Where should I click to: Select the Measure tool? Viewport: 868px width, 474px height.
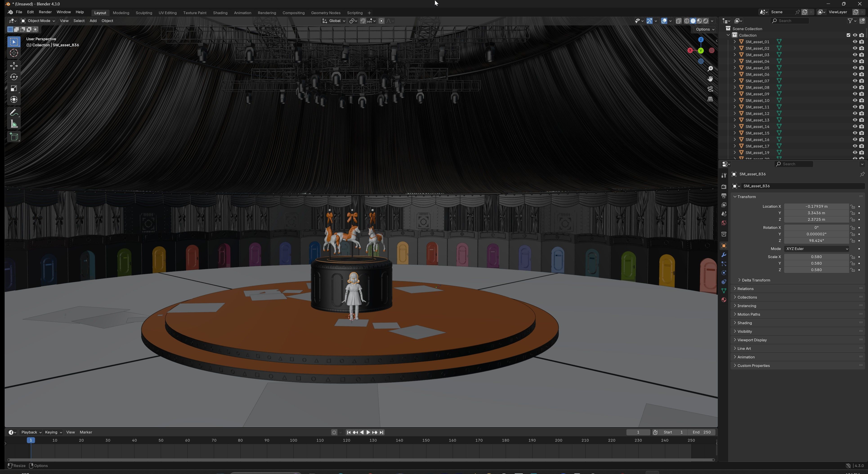[14, 124]
